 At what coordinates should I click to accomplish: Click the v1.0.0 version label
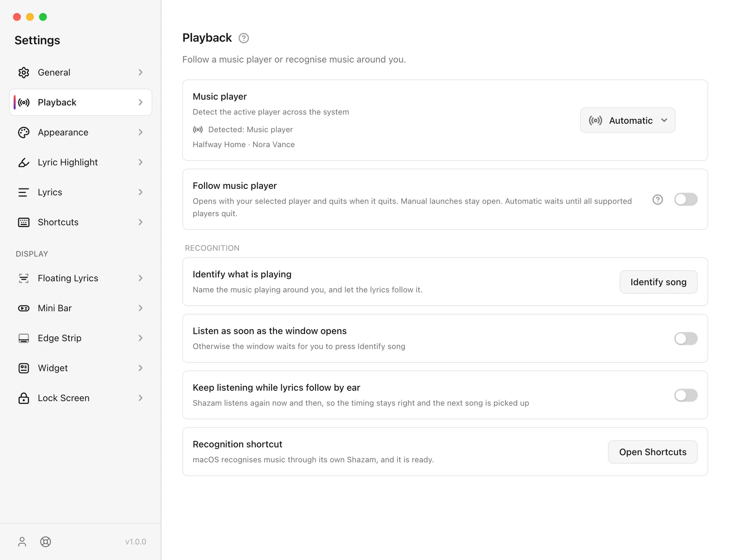coord(136,542)
